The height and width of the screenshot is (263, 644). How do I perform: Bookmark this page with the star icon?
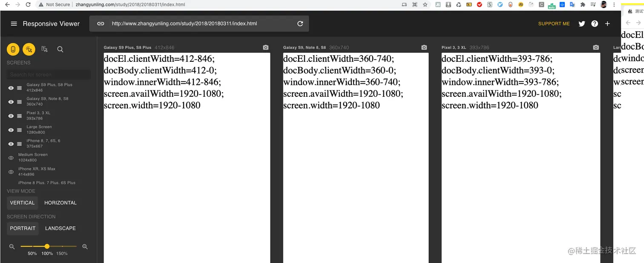click(425, 5)
